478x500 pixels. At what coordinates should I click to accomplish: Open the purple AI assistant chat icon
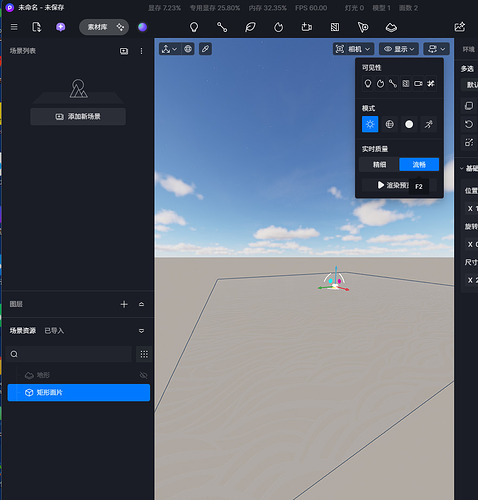click(60, 27)
